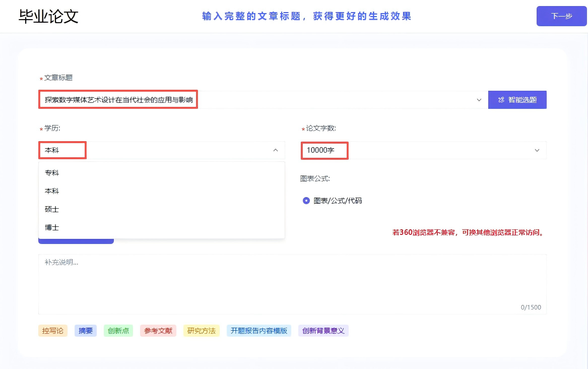The image size is (588, 369).
Task: Click the 智能选题 button with the sparkle icon
Action: 517,100
